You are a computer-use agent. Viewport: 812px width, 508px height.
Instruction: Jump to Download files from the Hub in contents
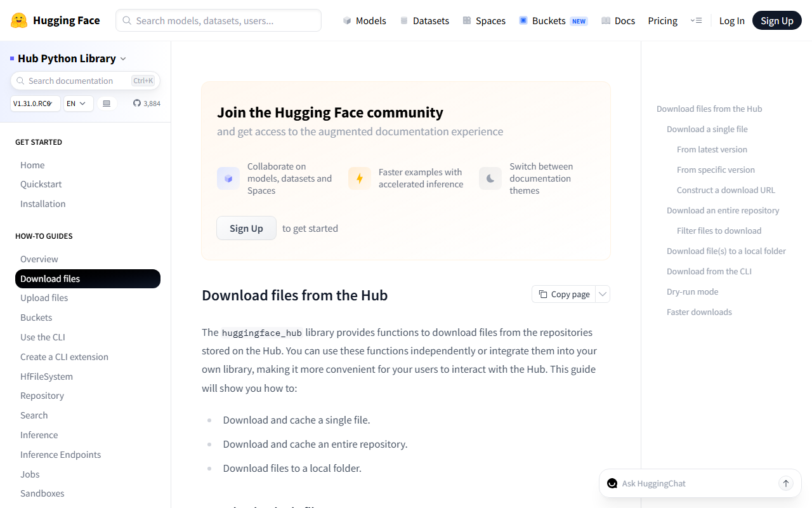tap(709, 109)
